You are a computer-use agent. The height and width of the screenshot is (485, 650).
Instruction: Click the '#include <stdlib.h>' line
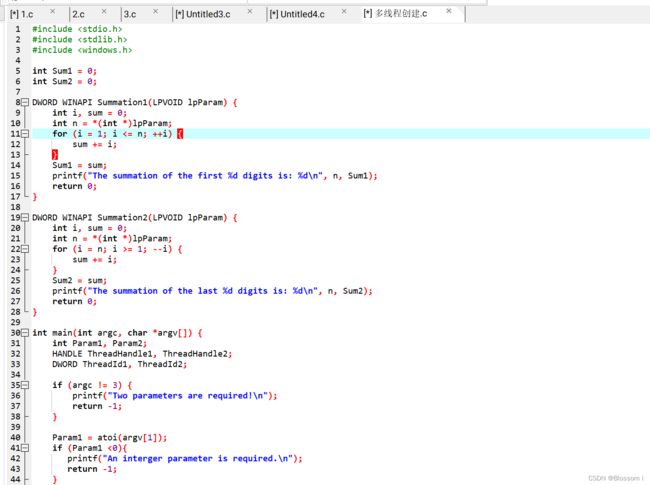[x=80, y=39]
